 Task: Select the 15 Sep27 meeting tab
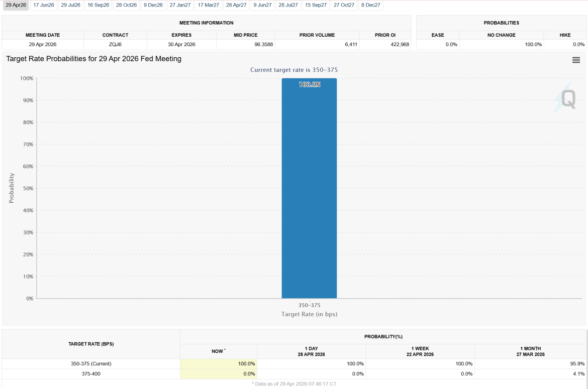coord(316,5)
